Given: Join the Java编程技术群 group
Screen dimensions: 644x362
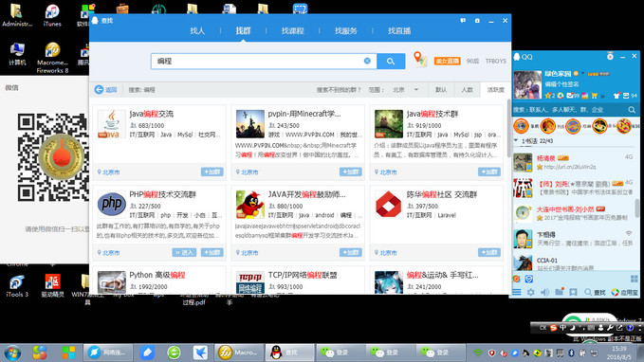Looking at the screenshot, I should [x=489, y=172].
